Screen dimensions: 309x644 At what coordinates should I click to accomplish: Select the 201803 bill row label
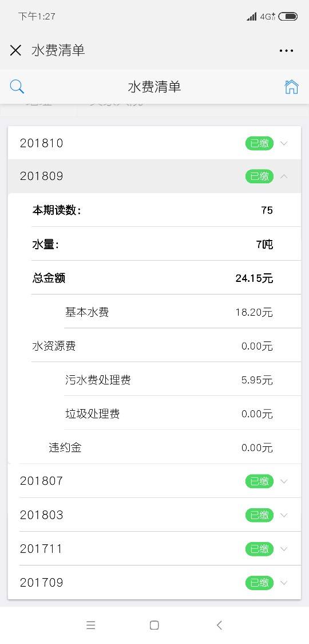41,515
